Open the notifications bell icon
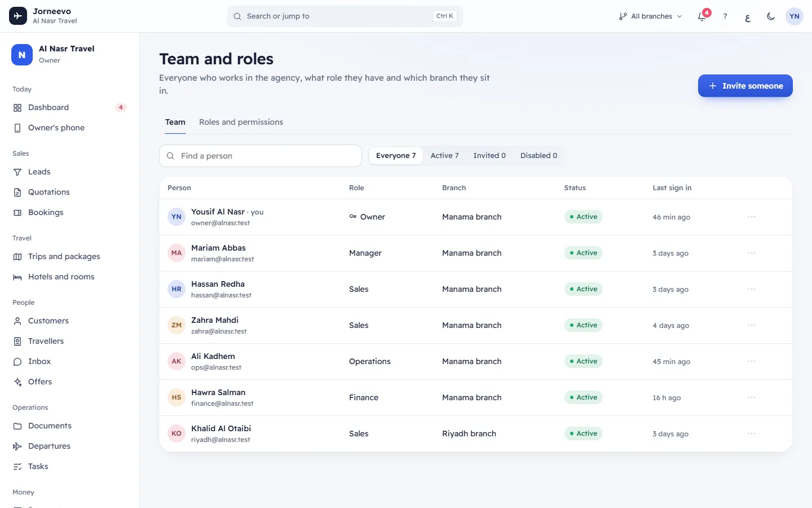 [x=702, y=16]
